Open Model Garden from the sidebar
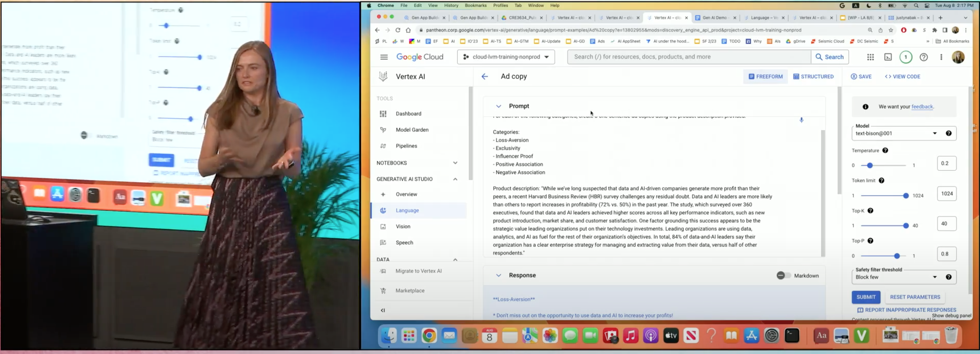 (x=412, y=130)
